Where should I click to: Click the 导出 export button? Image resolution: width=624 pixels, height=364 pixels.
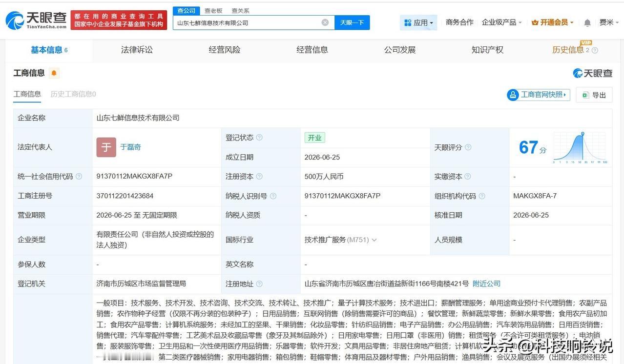coord(594,95)
